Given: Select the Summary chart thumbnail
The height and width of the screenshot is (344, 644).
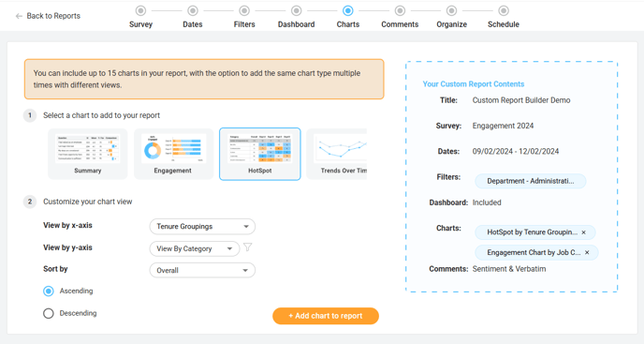Looking at the screenshot, I should pos(87,154).
